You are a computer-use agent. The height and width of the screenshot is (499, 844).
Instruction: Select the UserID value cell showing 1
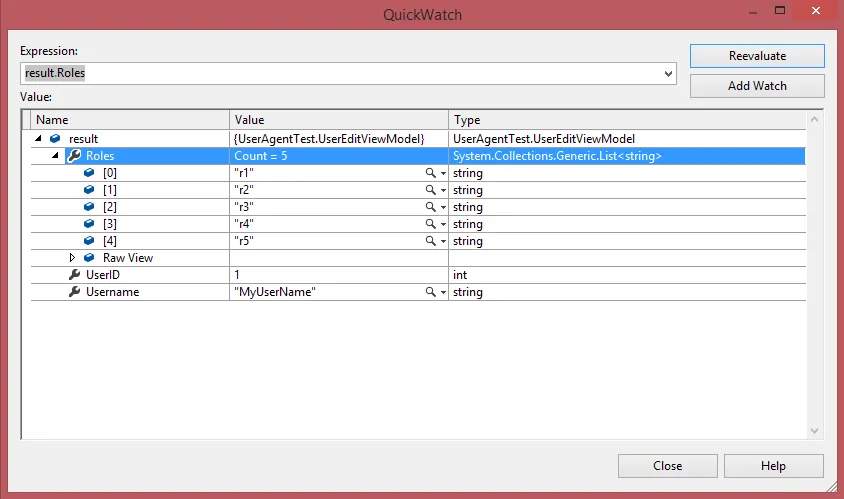pos(339,275)
